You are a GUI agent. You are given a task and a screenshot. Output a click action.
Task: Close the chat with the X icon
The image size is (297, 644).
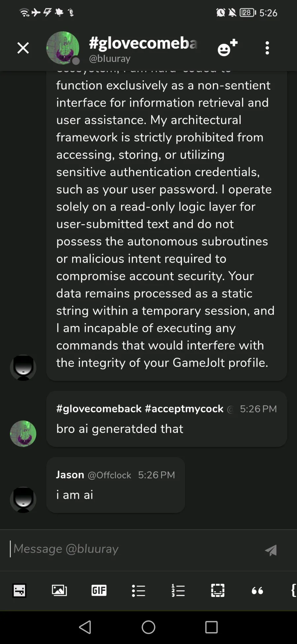click(x=23, y=48)
